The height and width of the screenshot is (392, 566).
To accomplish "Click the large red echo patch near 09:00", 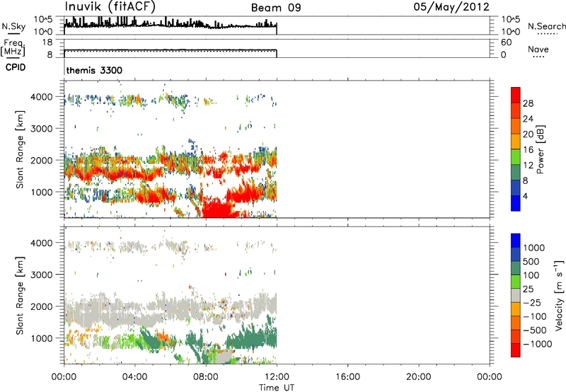I will pos(218,209).
